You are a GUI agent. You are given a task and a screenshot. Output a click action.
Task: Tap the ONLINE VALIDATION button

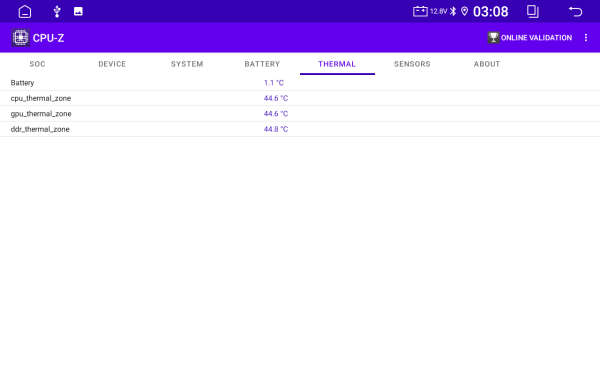530,38
